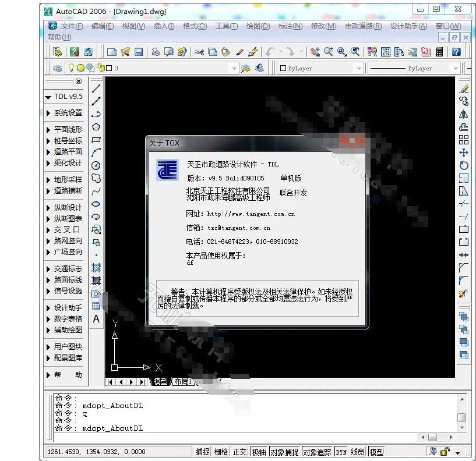
Task: Select the Ellipse draw tool
Action: pyautogui.click(x=96, y=204)
